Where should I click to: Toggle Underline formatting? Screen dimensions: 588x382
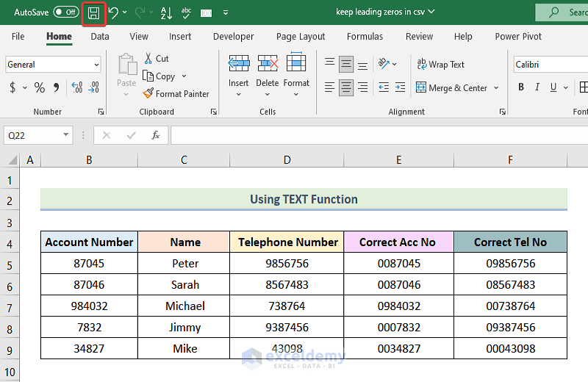click(553, 87)
